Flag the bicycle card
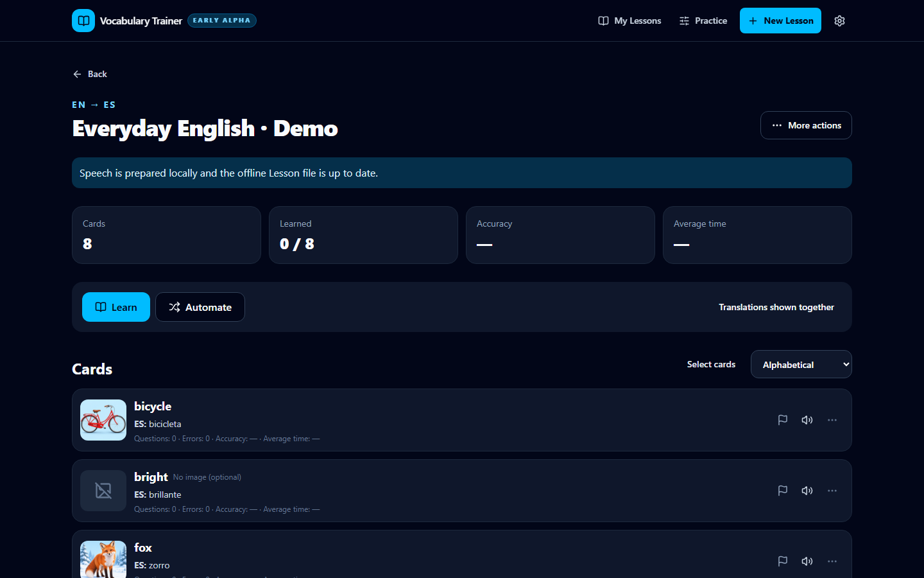Image resolution: width=924 pixels, height=578 pixels. click(x=783, y=420)
